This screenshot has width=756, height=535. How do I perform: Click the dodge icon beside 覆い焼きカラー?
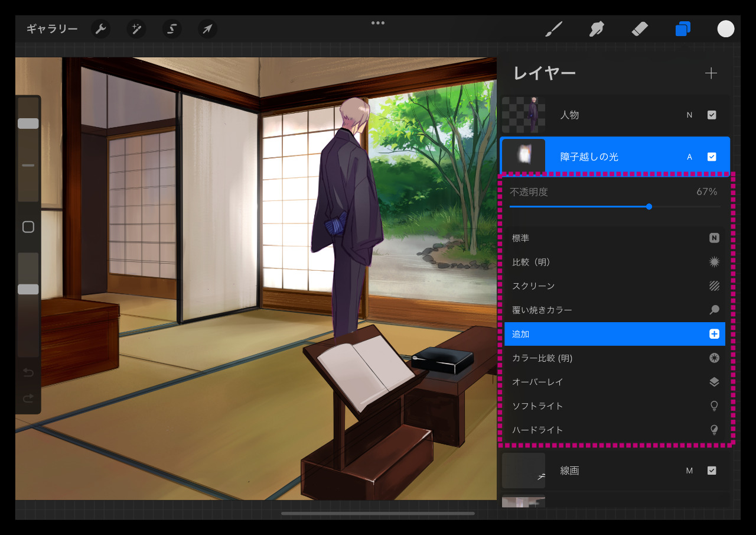pyautogui.click(x=714, y=310)
